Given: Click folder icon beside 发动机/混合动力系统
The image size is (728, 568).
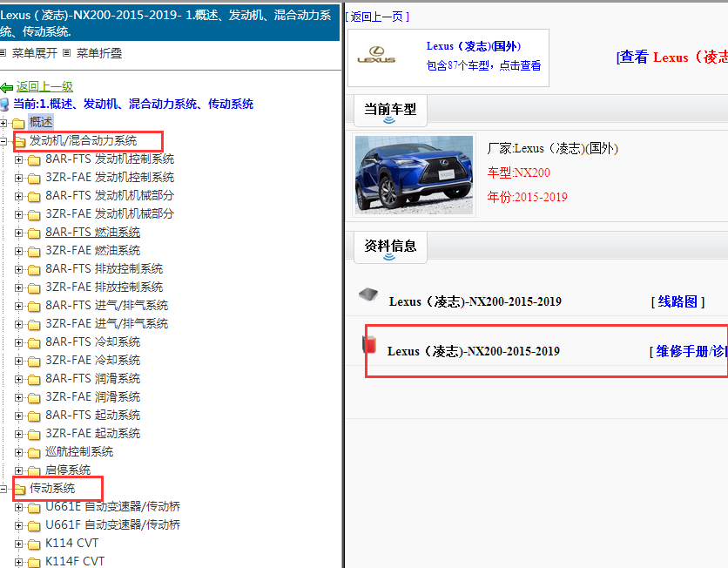Looking at the screenshot, I should (19, 142).
